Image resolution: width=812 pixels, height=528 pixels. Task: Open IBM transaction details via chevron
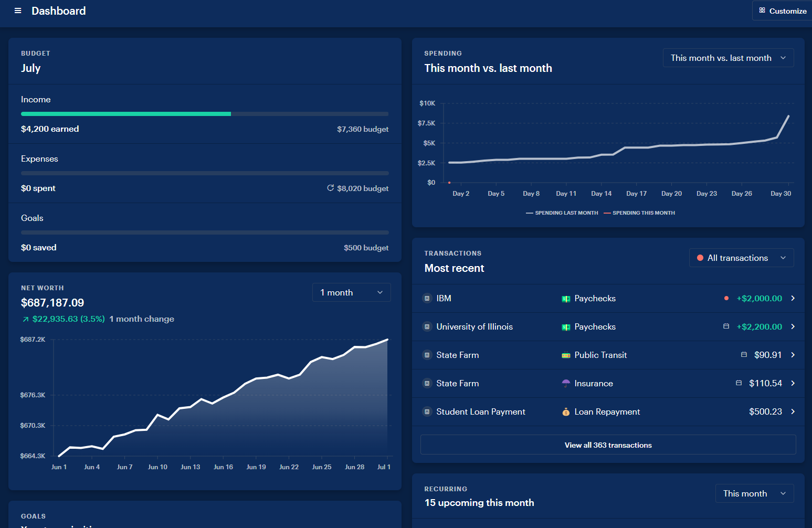(x=793, y=298)
